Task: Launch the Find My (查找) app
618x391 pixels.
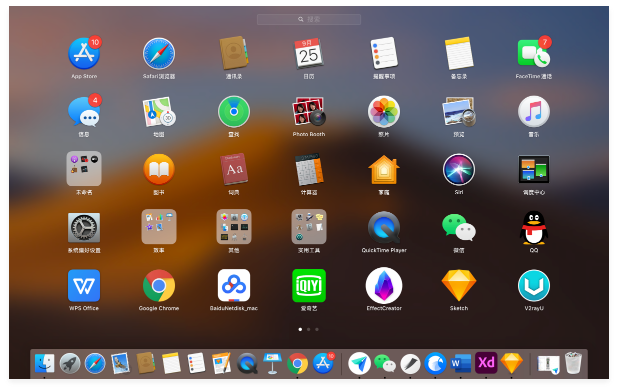Action: pyautogui.click(x=234, y=112)
